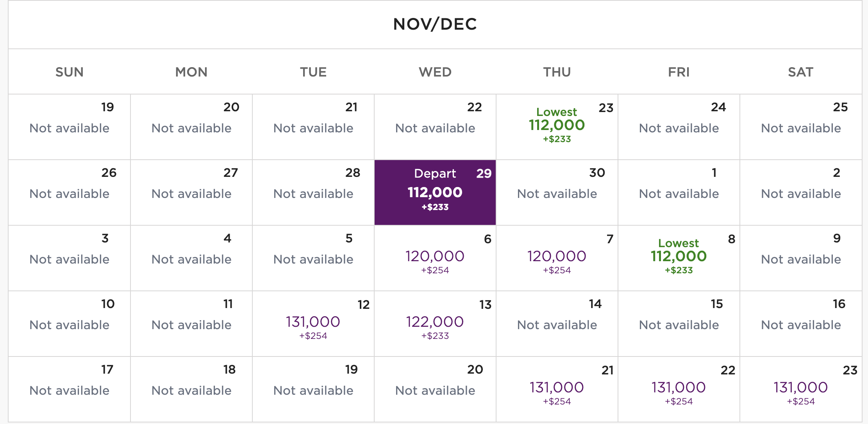This screenshot has width=868, height=424.
Task: Pick December 12 fare 131,000
Action: [313, 324]
